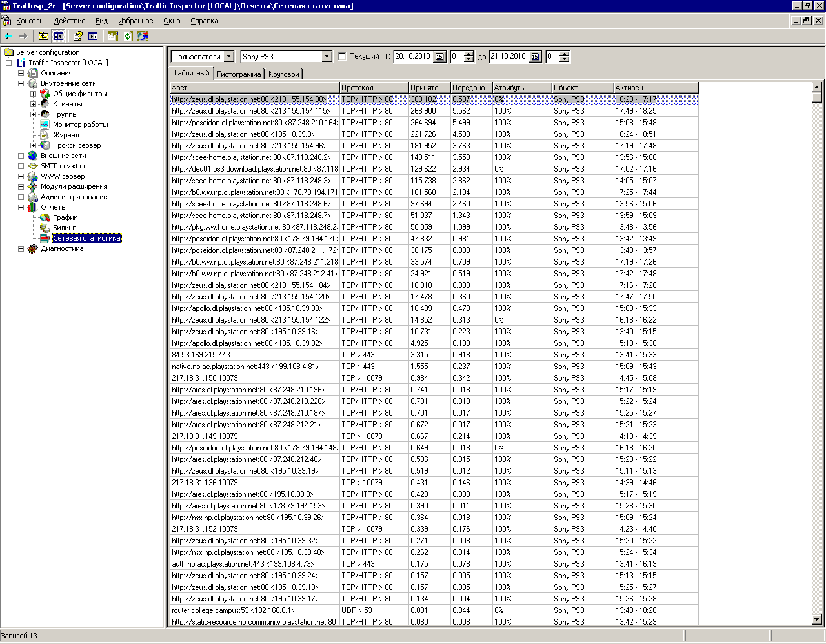Collapse the Отчеты tree node
This screenshot has width=826, height=644.
click(21, 207)
